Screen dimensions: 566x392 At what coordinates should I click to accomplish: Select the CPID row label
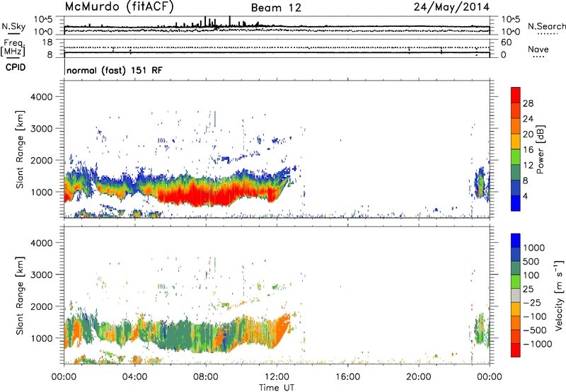16,67
